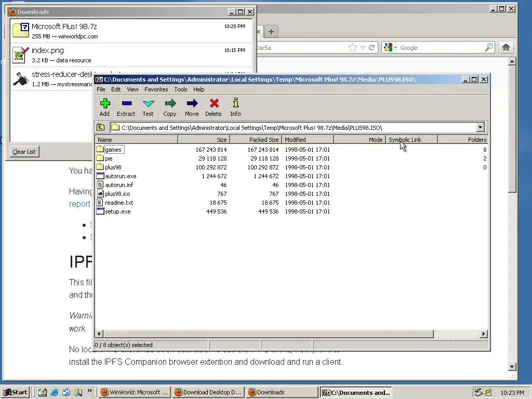The height and width of the screenshot is (399, 532).
Task: Click the Firefox bookmark star icon
Action: [353, 47]
